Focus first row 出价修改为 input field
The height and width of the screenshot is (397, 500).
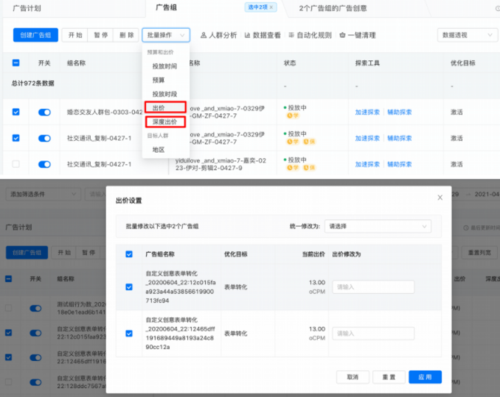click(x=373, y=287)
